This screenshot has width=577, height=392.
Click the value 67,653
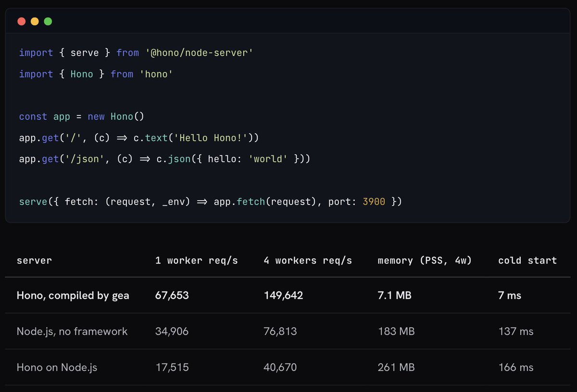click(172, 296)
